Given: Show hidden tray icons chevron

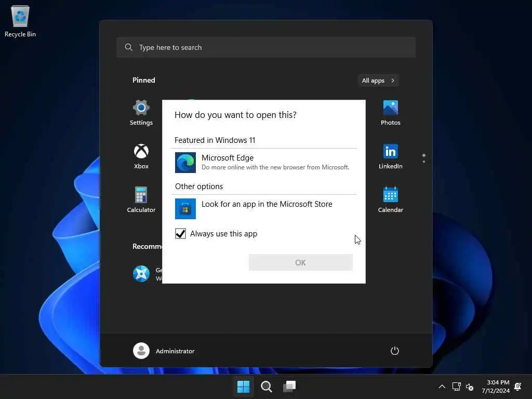Looking at the screenshot, I should 442,387.
